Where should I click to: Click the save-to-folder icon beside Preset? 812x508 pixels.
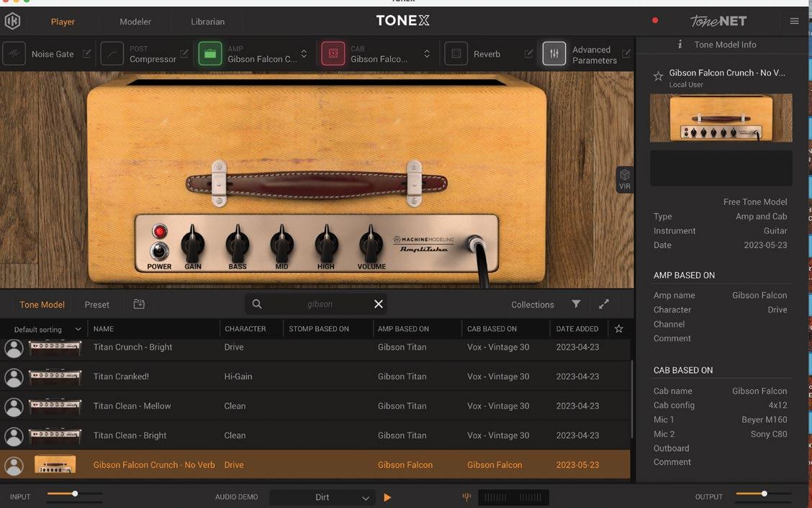click(x=139, y=304)
